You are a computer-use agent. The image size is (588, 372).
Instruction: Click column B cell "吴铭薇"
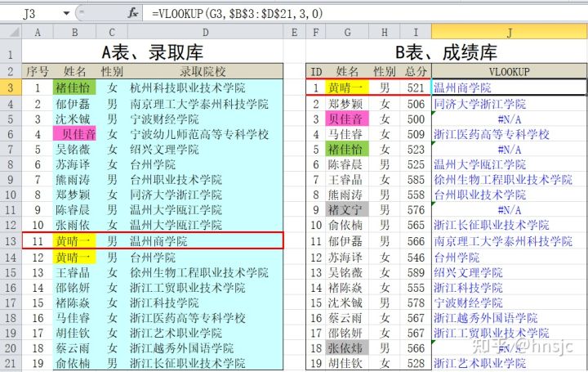click(74, 150)
